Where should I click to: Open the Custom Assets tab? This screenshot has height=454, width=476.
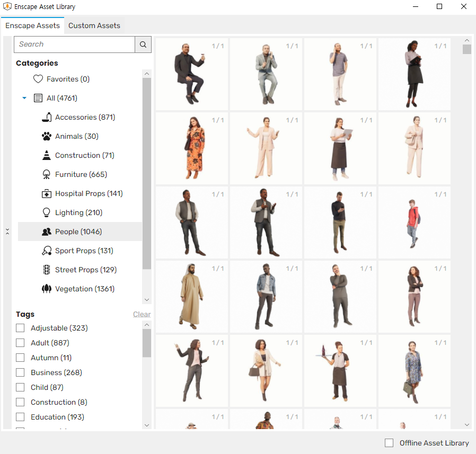click(x=94, y=25)
